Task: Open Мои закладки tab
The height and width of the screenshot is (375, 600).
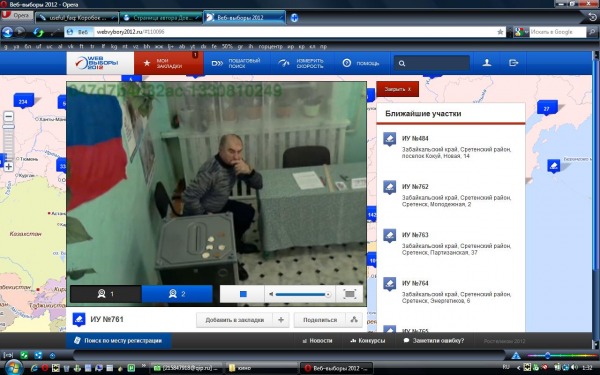Action: coord(168,64)
